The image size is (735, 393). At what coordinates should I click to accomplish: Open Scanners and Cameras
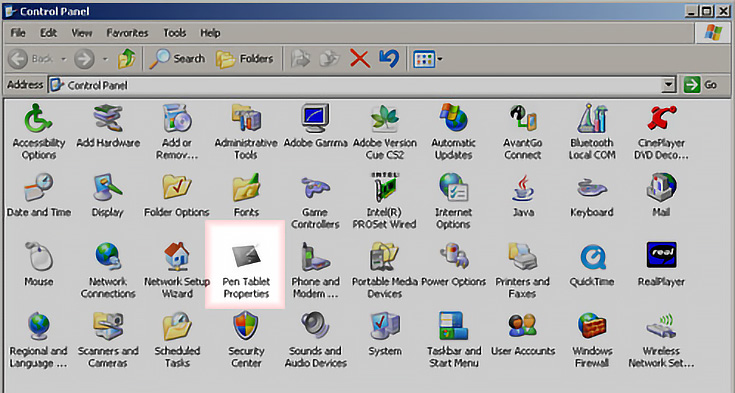coord(108,340)
